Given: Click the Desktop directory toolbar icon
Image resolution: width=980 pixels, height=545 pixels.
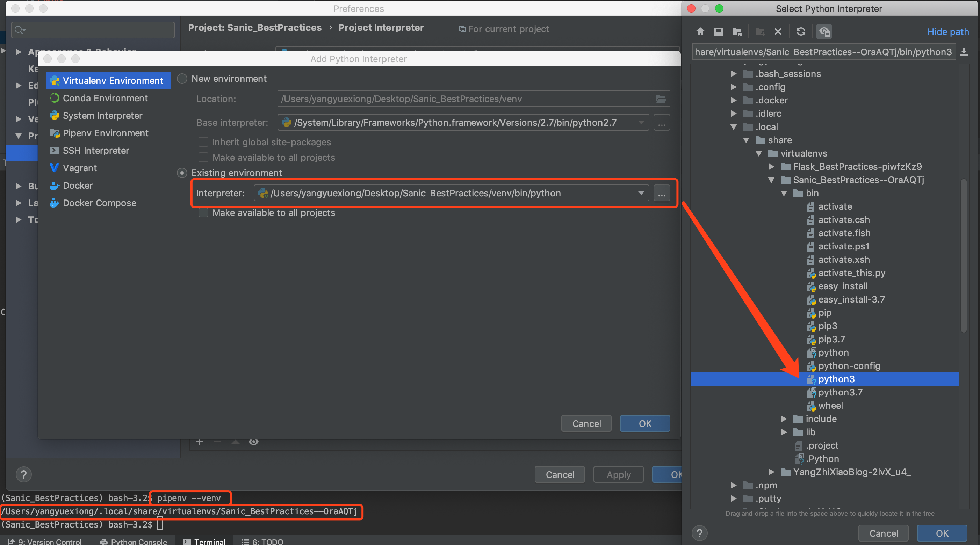Looking at the screenshot, I should pos(718,31).
